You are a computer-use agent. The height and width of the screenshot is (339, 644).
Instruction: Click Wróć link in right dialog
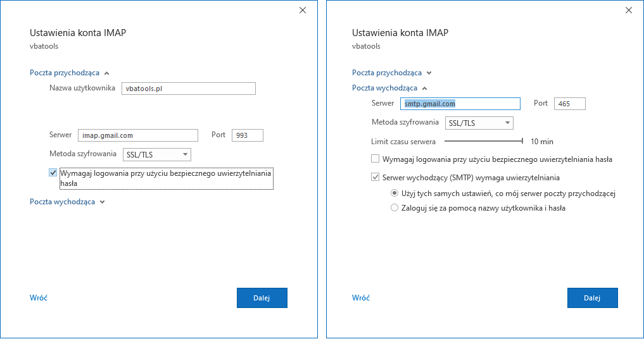360,298
